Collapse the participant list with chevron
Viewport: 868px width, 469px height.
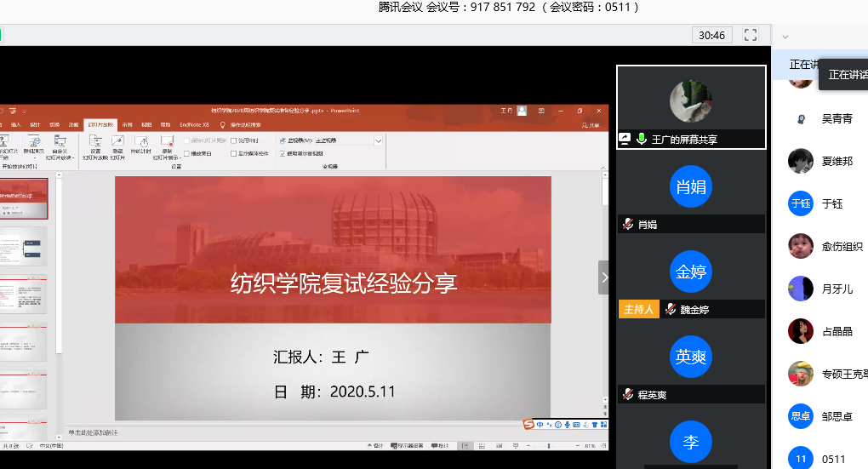coord(785,37)
